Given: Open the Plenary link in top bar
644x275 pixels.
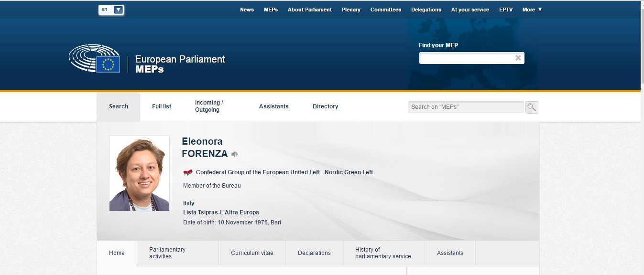Looking at the screenshot, I should tap(351, 10).
